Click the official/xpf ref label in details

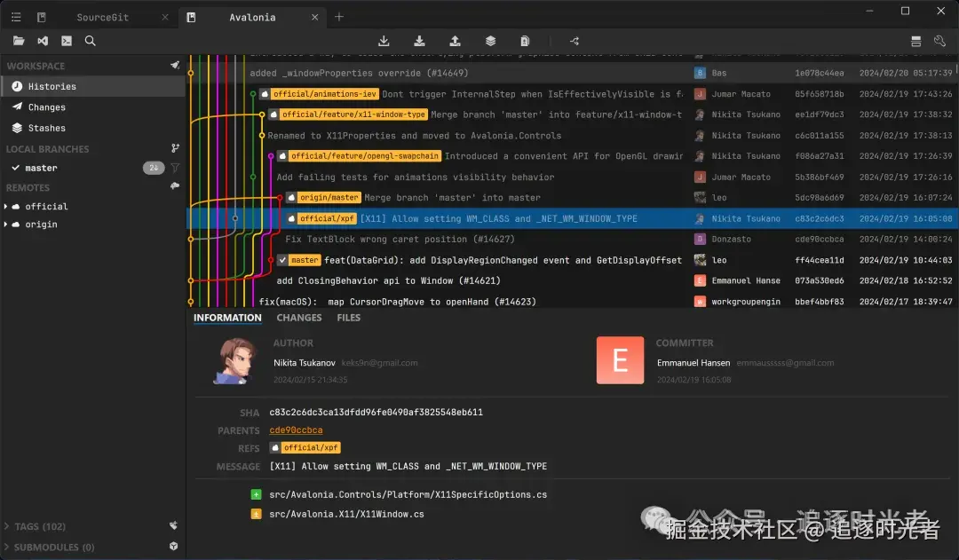(x=305, y=447)
